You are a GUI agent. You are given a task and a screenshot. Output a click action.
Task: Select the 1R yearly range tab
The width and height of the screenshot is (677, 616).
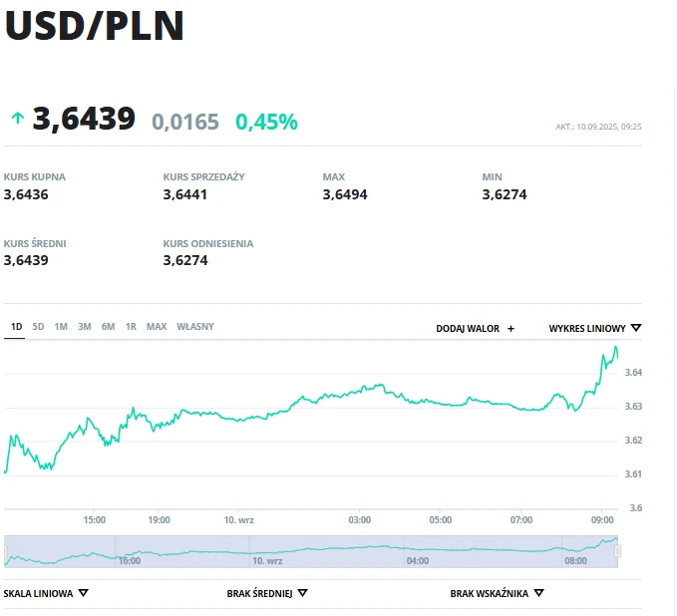(x=131, y=327)
